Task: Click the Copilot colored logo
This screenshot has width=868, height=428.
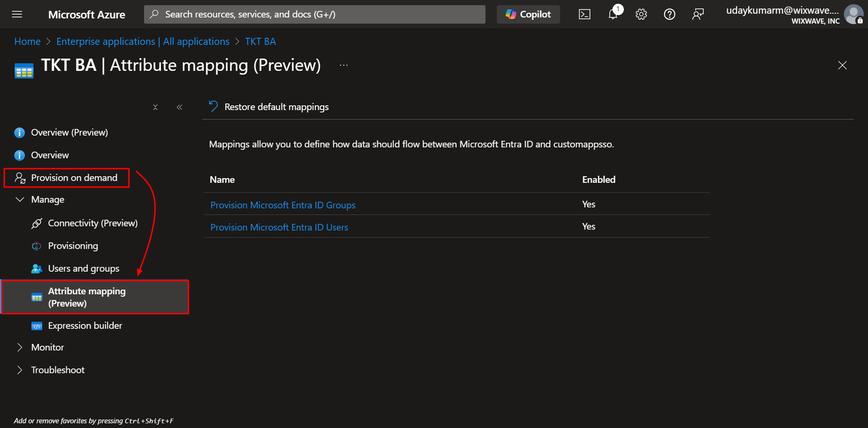Action: 511,14
